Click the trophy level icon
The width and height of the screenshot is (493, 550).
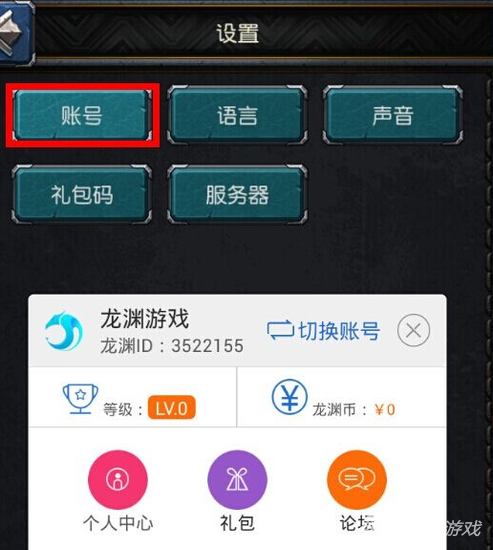pyautogui.click(x=80, y=399)
